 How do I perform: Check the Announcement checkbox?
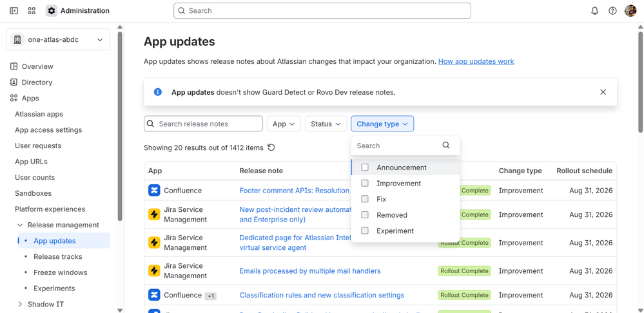365,167
